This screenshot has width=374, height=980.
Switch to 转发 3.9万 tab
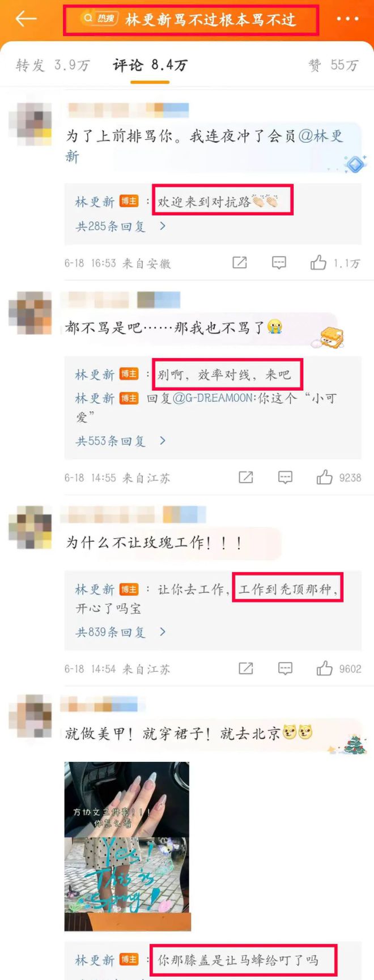pos(53,65)
